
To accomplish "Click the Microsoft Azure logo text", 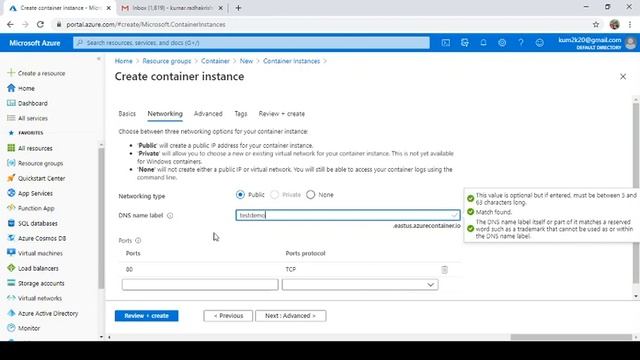I will click(x=35, y=43).
